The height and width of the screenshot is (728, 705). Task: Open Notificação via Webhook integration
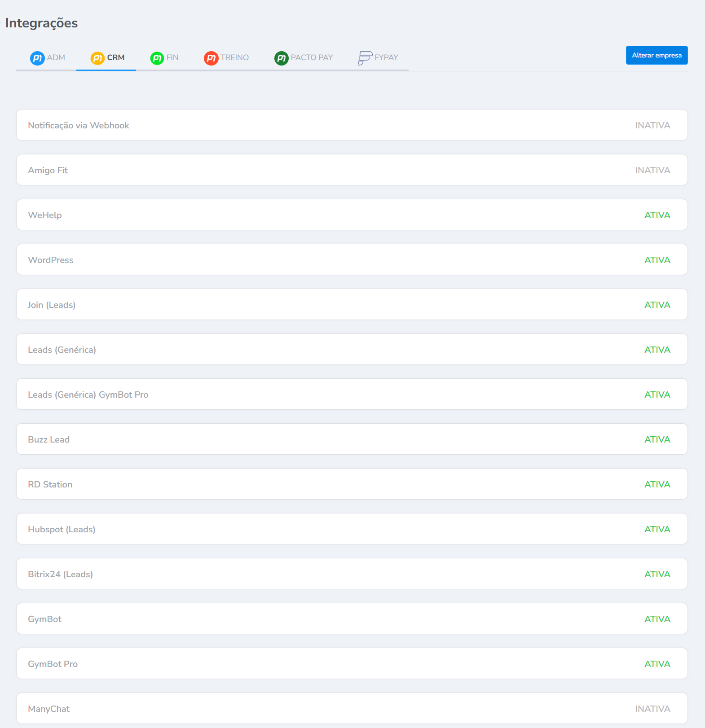(x=352, y=125)
